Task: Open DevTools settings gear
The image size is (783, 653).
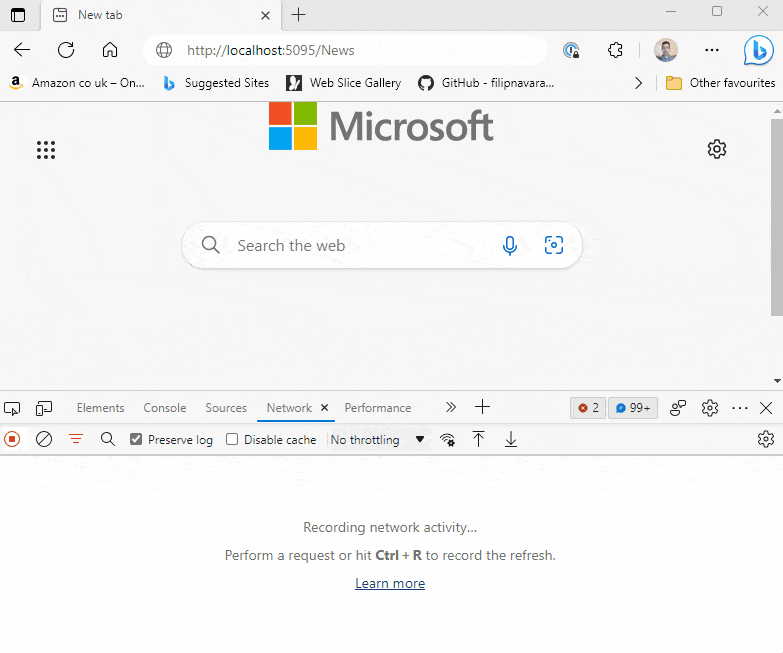Action: click(710, 408)
